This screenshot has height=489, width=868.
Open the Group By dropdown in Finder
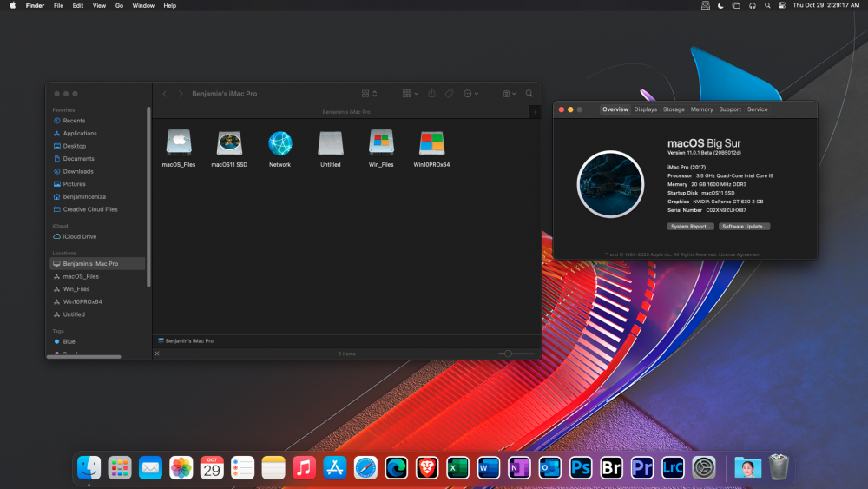(x=411, y=94)
